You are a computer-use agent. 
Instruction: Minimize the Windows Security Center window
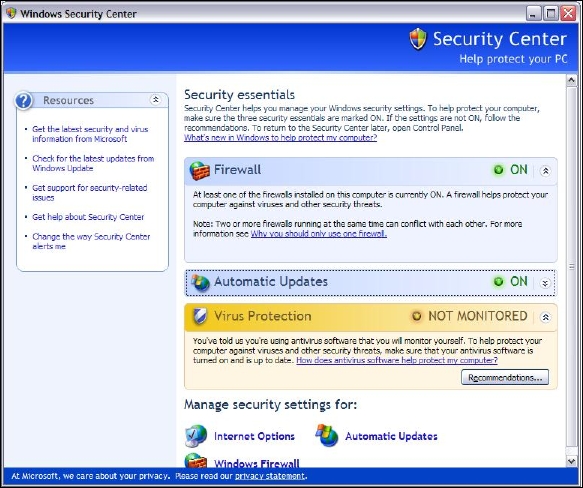tap(533, 14)
